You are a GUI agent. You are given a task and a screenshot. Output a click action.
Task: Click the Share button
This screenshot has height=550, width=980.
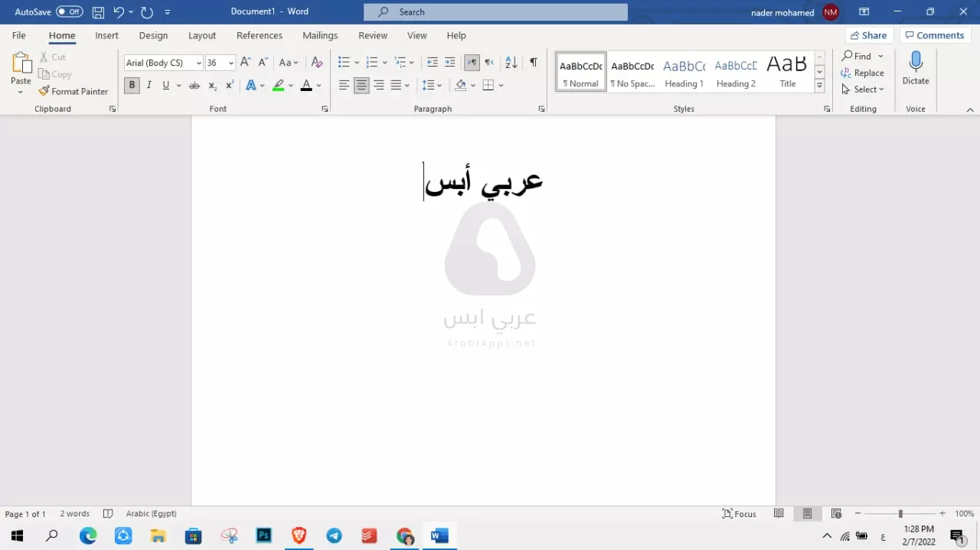[x=869, y=34]
